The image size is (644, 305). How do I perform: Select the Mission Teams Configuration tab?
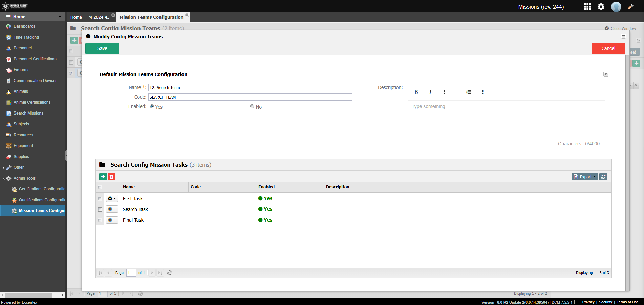[x=151, y=17]
